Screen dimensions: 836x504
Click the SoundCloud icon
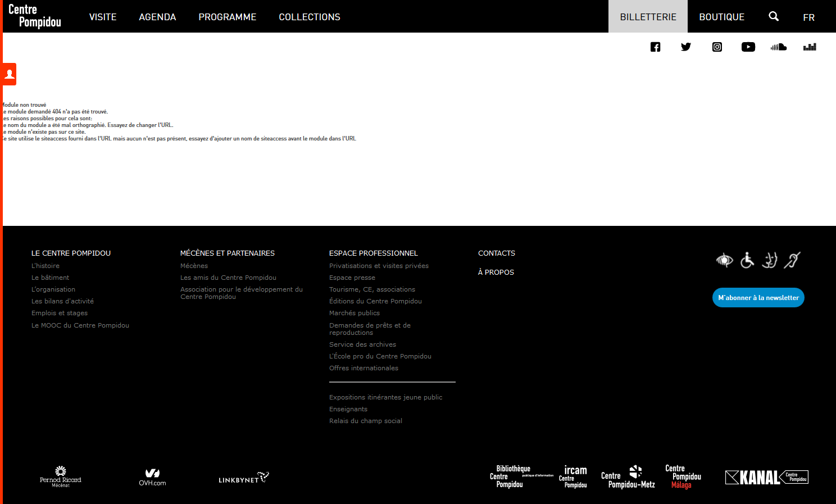[779, 47]
